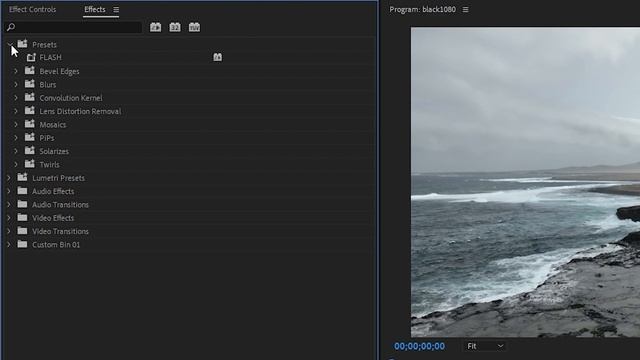Click the Video Transitions folder icon
640x360 pixels.
22,231
